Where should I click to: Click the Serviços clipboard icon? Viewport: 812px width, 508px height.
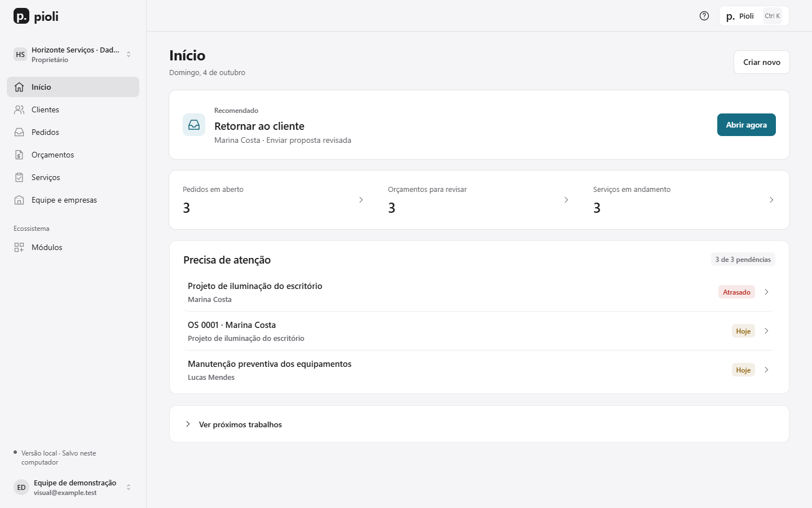[19, 177]
